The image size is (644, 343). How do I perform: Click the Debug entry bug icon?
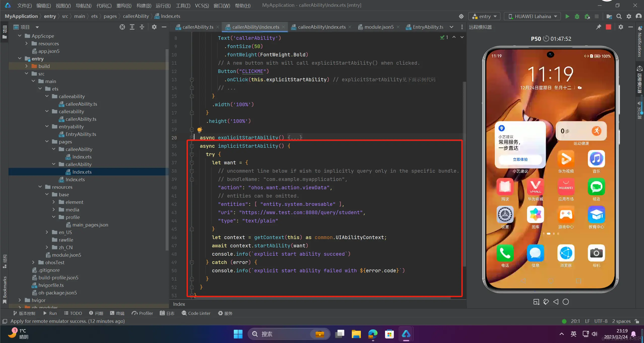click(x=577, y=16)
